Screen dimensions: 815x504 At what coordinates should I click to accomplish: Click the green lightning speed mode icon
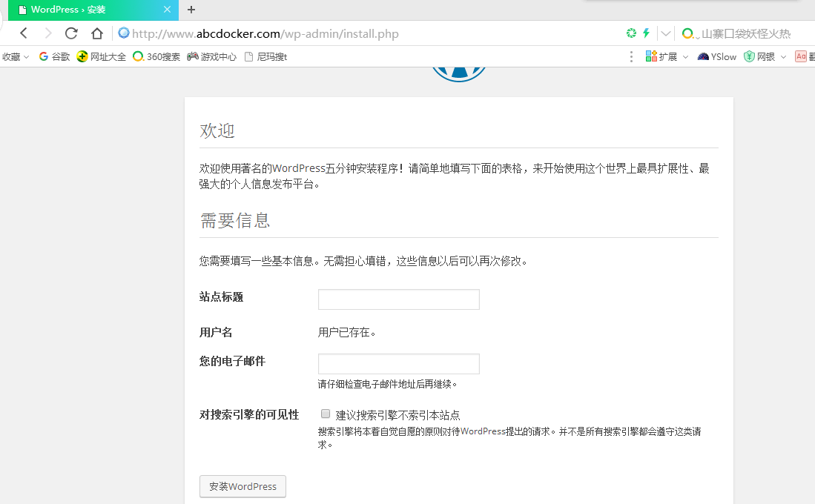(x=646, y=33)
